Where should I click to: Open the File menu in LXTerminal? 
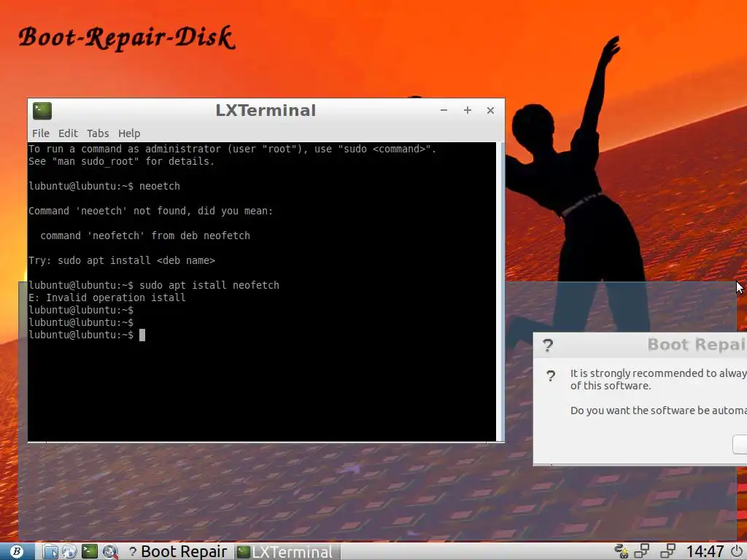coord(41,133)
